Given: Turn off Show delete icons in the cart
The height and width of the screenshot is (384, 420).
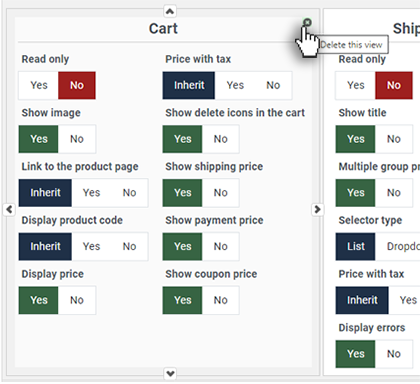Looking at the screenshot, I should [220, 139].
